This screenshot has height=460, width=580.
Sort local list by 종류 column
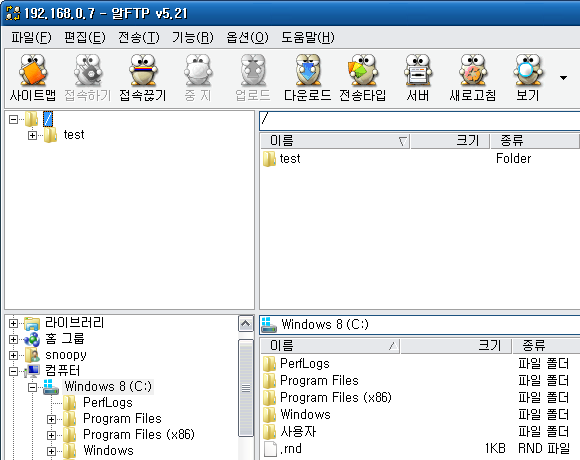(546, 346)
